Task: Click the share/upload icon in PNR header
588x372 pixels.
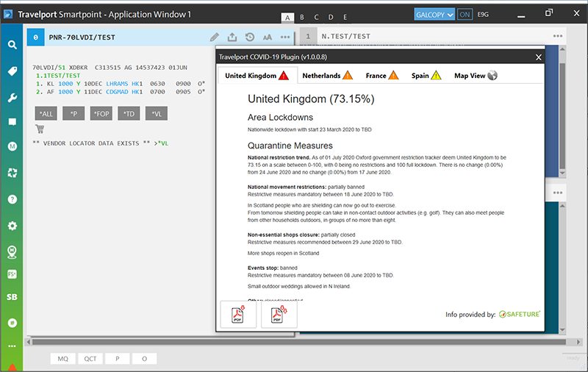Action: click(x=232, y=37)
